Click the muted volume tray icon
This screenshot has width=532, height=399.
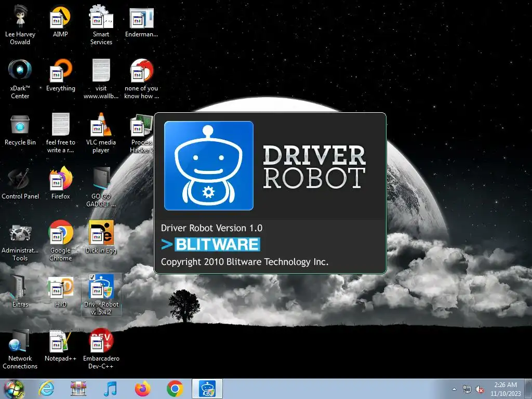[x=480, y=390]
